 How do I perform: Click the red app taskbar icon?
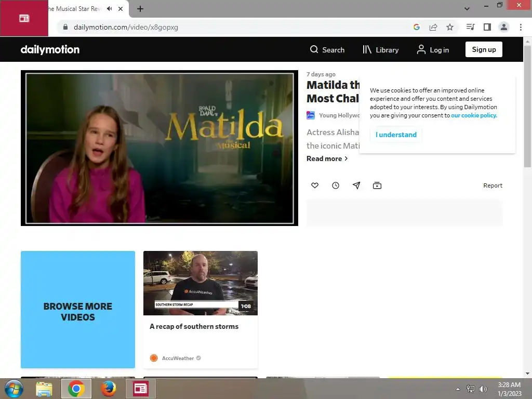click(x=140, y=389)
